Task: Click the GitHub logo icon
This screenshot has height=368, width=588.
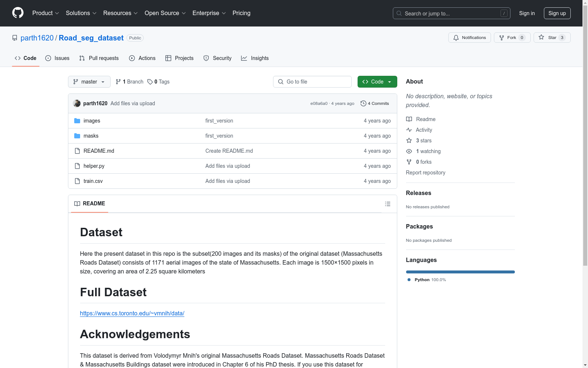Action: tap(18, 13)
